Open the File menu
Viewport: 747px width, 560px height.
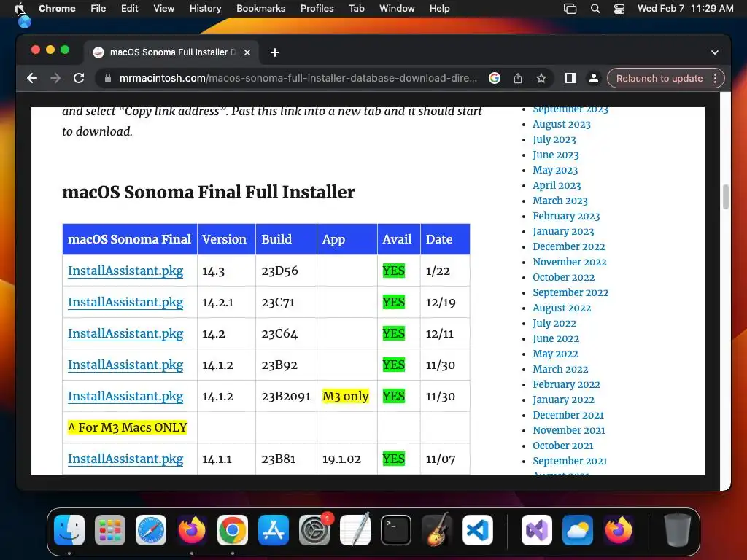(x=98, y=9)
